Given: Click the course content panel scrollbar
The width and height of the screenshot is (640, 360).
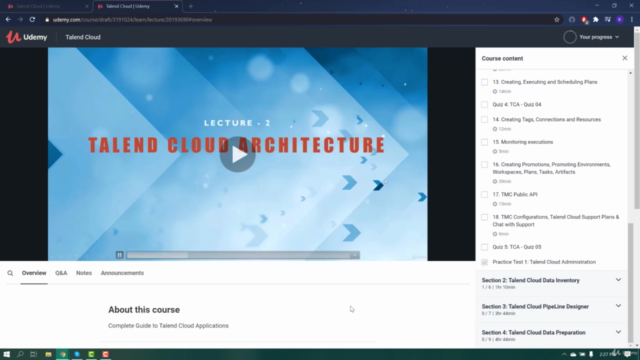Looking at the screenshot, I should click(x=631, y=282).
